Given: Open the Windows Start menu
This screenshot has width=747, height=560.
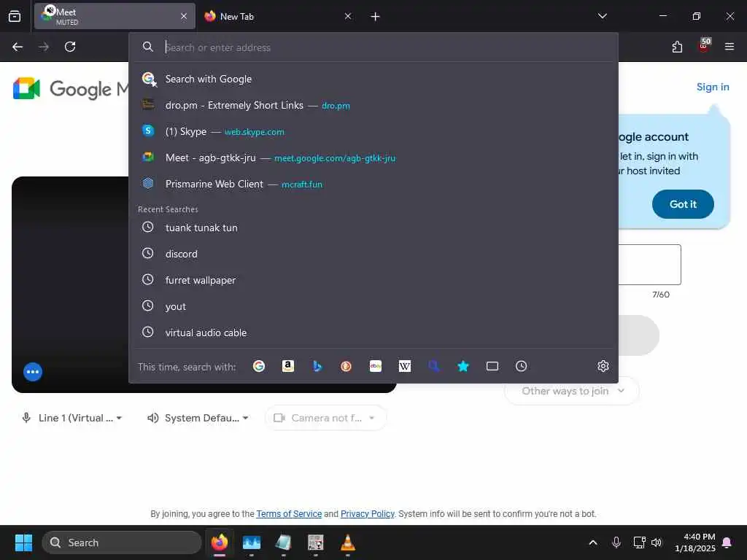Looking at the screenshot, I should 24,542.
